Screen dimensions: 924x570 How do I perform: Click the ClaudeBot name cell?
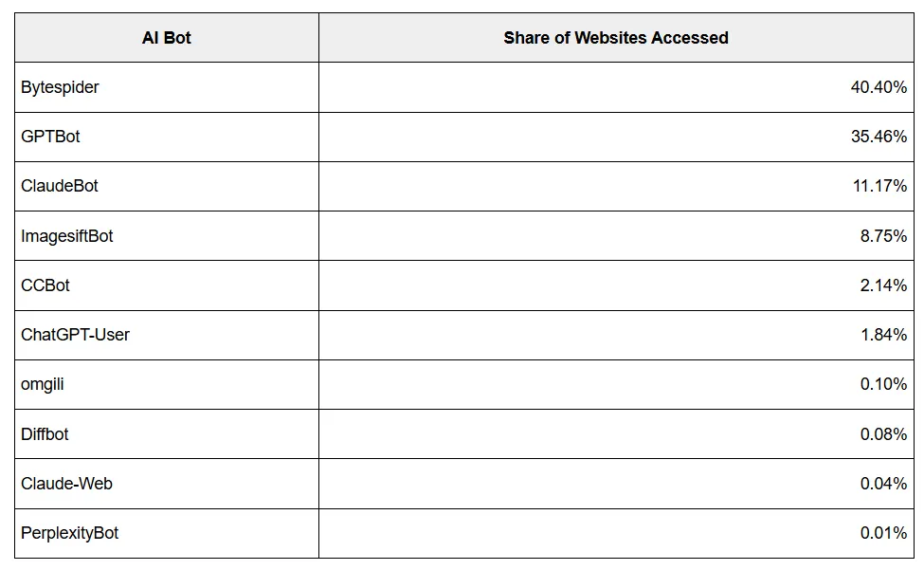[60, 186]
